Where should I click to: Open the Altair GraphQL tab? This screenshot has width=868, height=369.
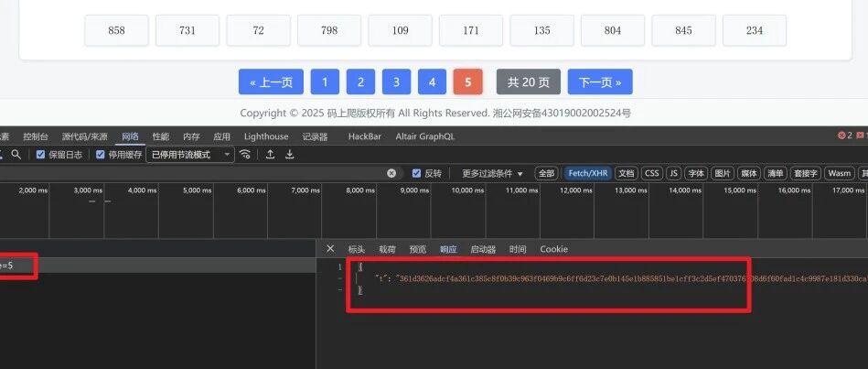425,136
